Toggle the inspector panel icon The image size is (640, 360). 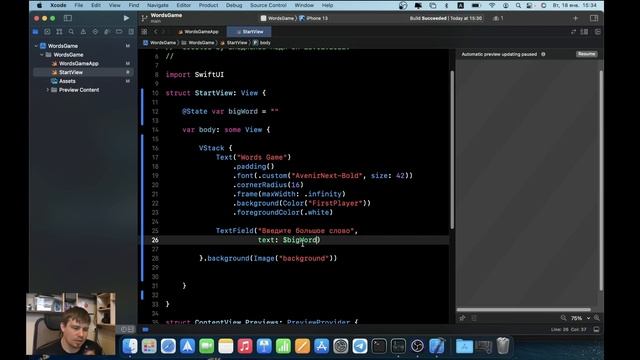pos(594,18)
